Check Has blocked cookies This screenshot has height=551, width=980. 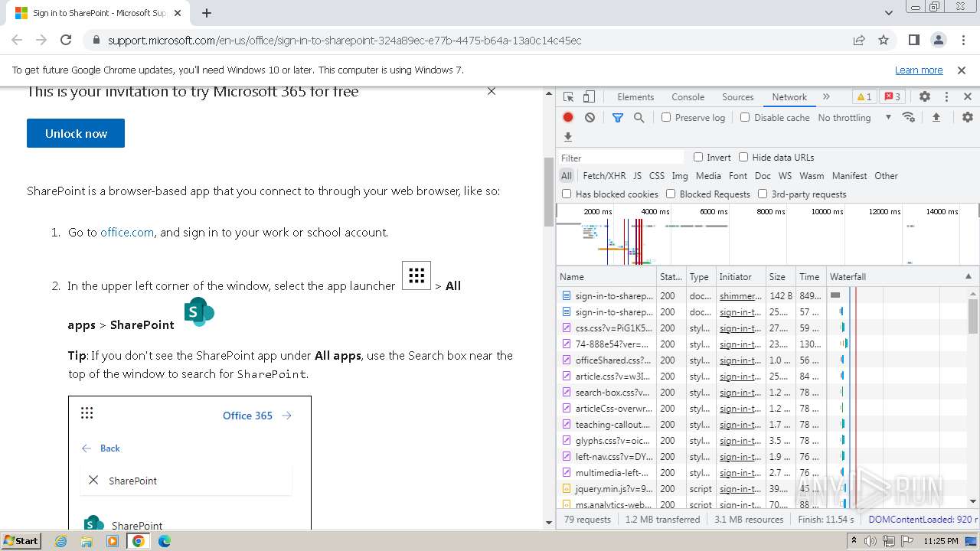567,194
